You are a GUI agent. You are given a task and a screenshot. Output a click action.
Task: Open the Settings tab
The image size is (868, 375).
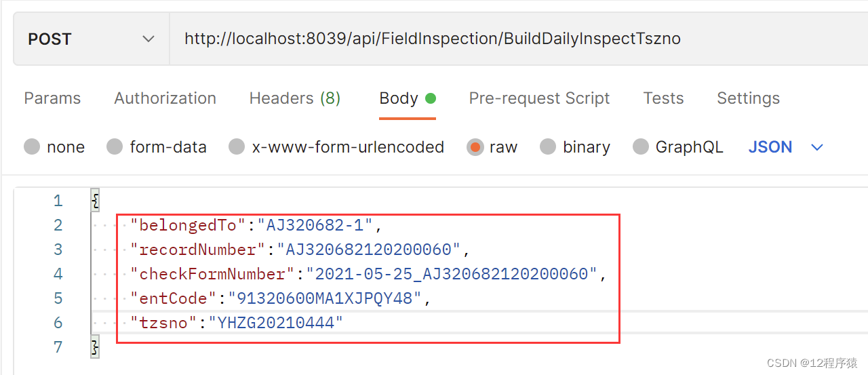[x=748, y=98]
